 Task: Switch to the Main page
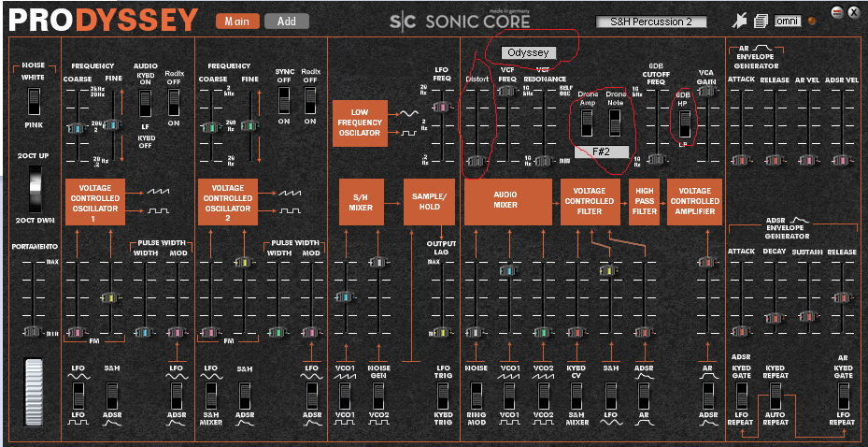[236, 21]
